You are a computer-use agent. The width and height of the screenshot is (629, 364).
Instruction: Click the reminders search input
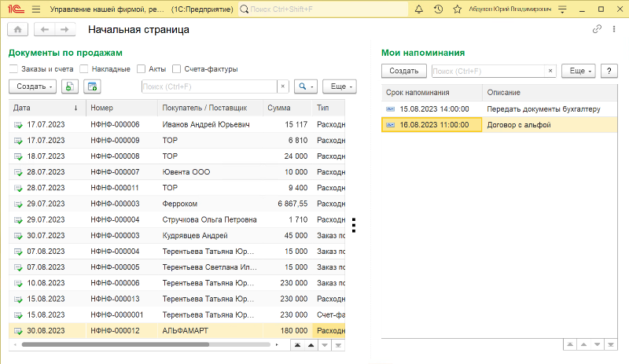[x=487, y=71]
